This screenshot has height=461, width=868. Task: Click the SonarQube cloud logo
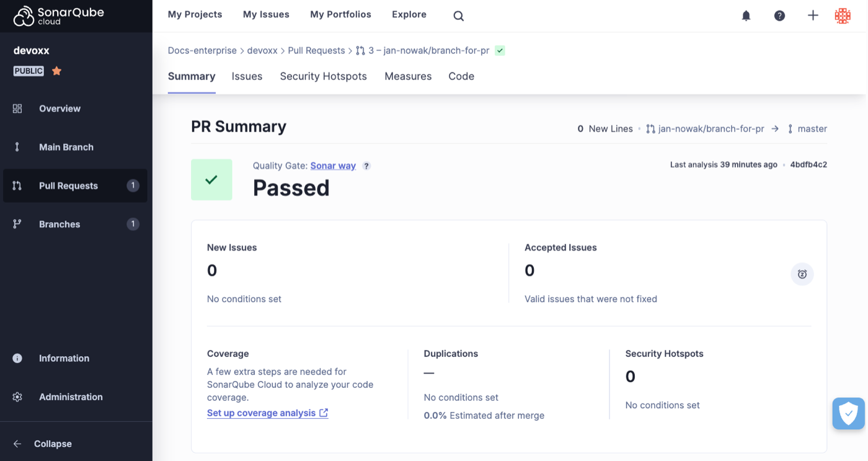(x=59, y=16)
